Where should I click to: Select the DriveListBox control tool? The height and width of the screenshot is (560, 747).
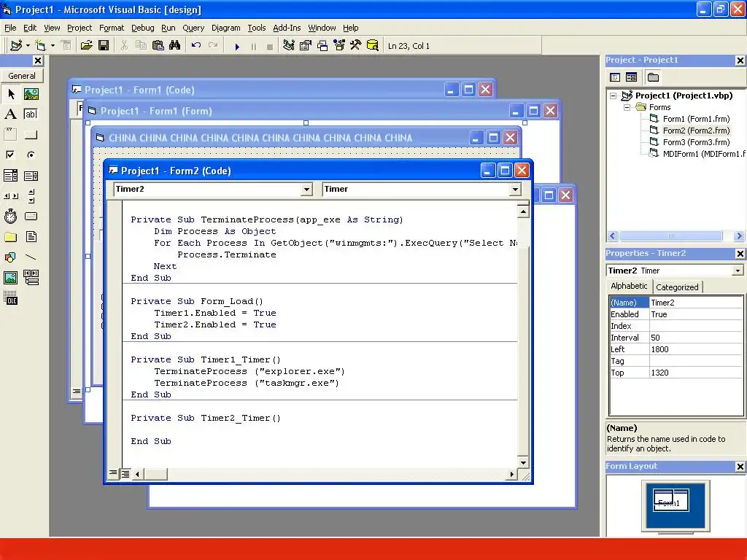(31, 216)
